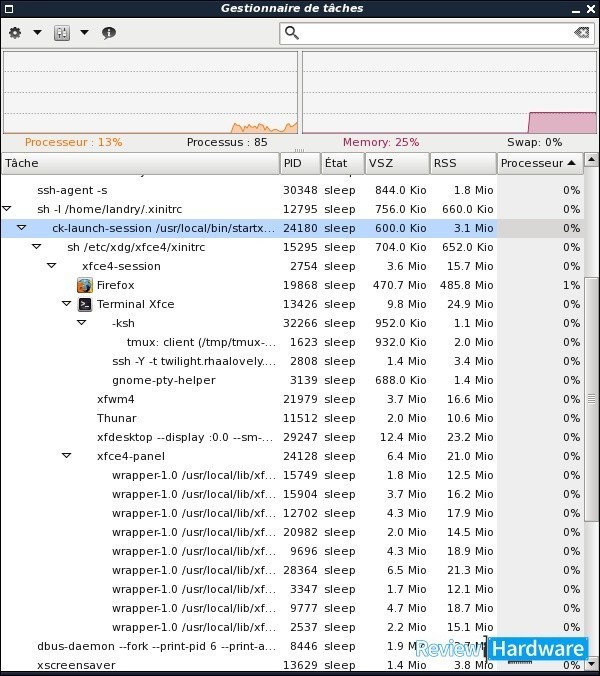Click the search magnifier icon
The image size is (600, 676).
tap(292, 33)
